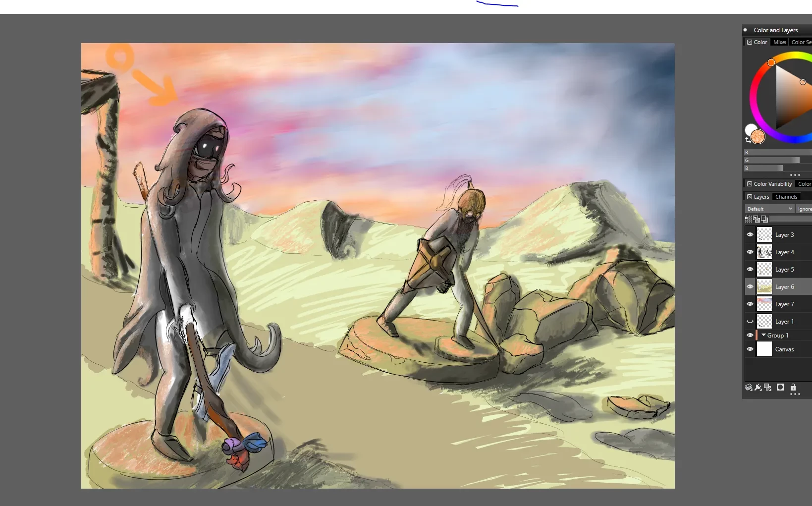Switch to the Channels tab
The image size is (812, 506).
[786, 197]
